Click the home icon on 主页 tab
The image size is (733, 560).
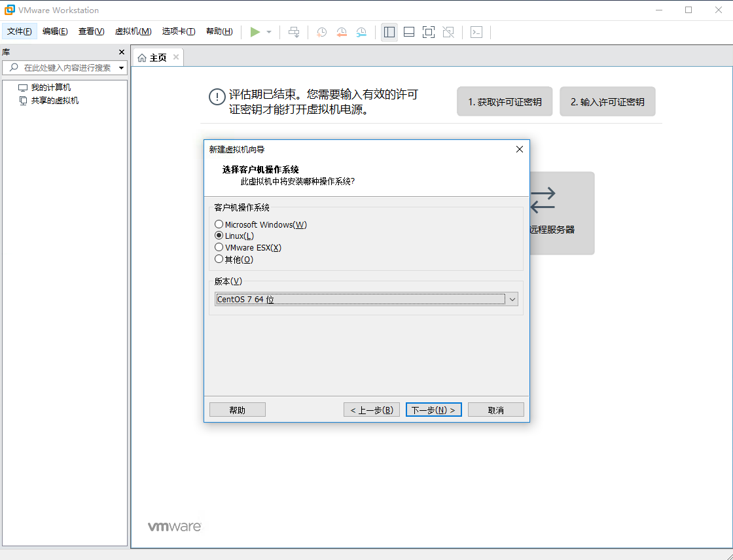[x=142, y=58]
